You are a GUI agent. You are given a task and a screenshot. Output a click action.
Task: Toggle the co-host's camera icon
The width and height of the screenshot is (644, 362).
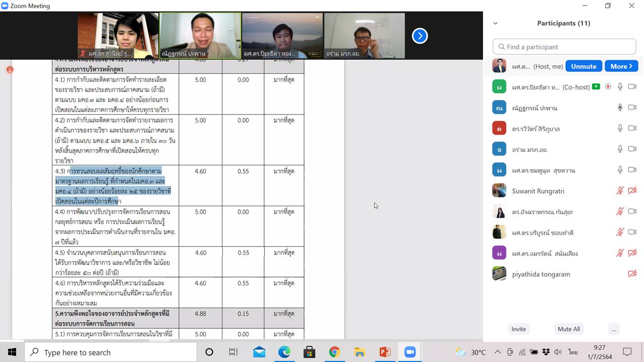tap(632, 87)
